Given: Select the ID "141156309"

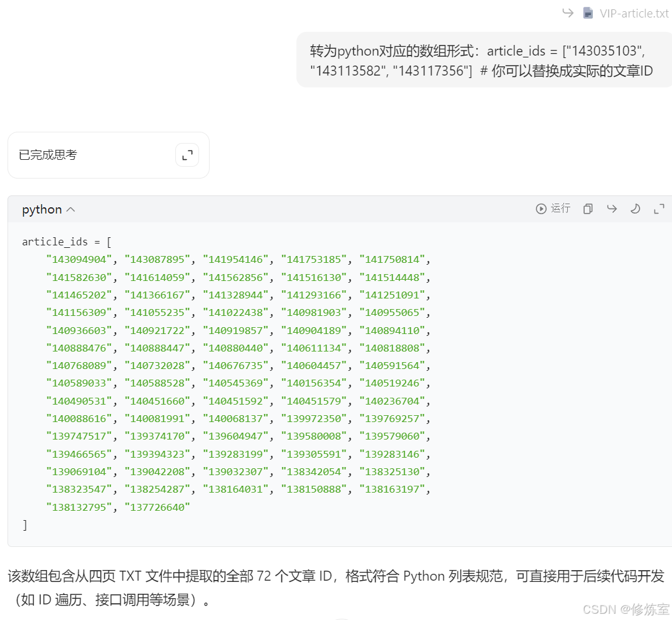Looking at the screenshot, I should point(79,313).
